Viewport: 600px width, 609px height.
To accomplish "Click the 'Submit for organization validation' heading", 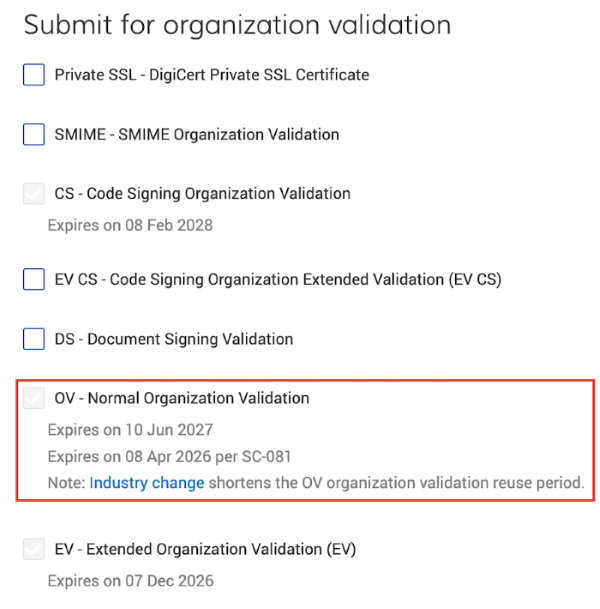I will point(237,25).
